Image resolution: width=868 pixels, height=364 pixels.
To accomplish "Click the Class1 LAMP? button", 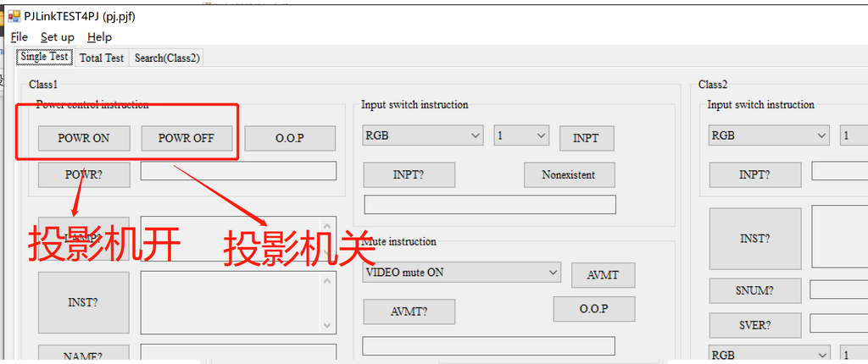I will click(x=84, y=238).
